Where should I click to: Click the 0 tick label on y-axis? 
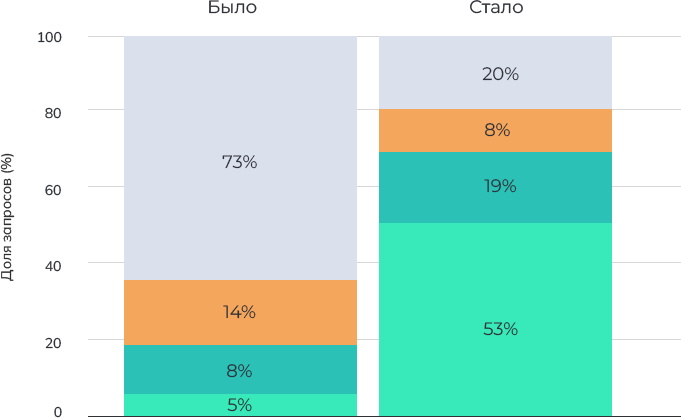(58, 411)
